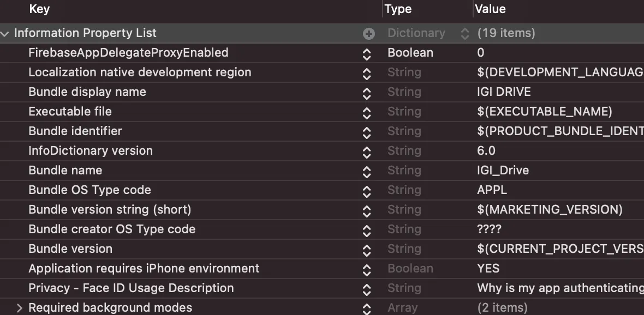The height and width of the screenshot is (315, 644).
Task: Open the Dictionary type dropdown for root
Action: pyautogui.click(x=464, y=34)
